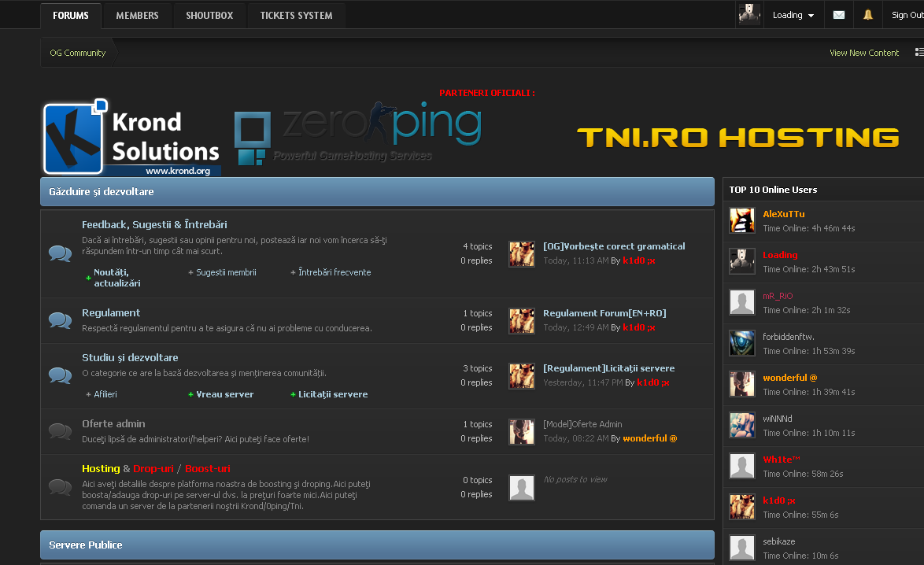Open the Hosting forum title link
This screenshot has width=924, height=565.
101,468
